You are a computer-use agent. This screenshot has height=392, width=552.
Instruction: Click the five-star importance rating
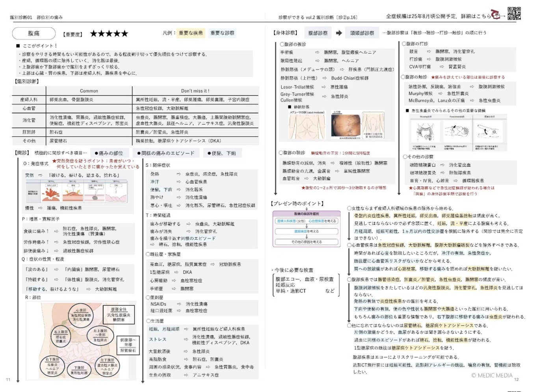click(x=109, y=33)
